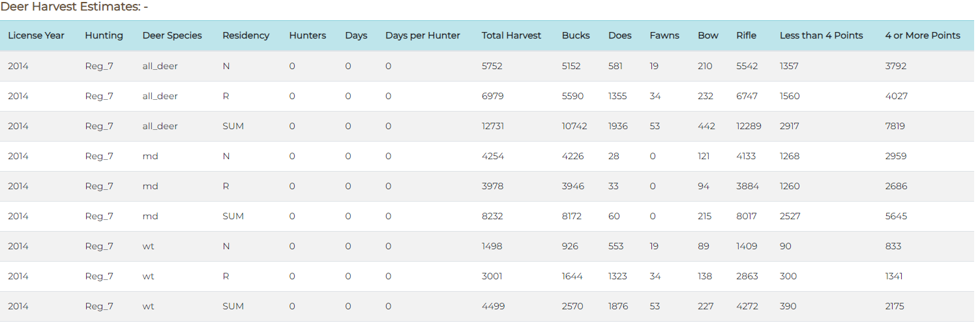
Task: Click the Less than 4 Points header
Action: point(822,35)
